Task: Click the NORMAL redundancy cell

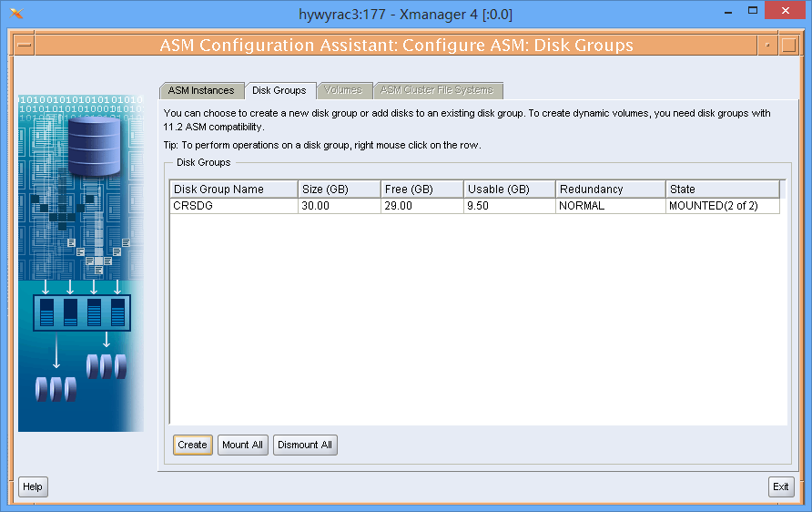Action: 611,206
